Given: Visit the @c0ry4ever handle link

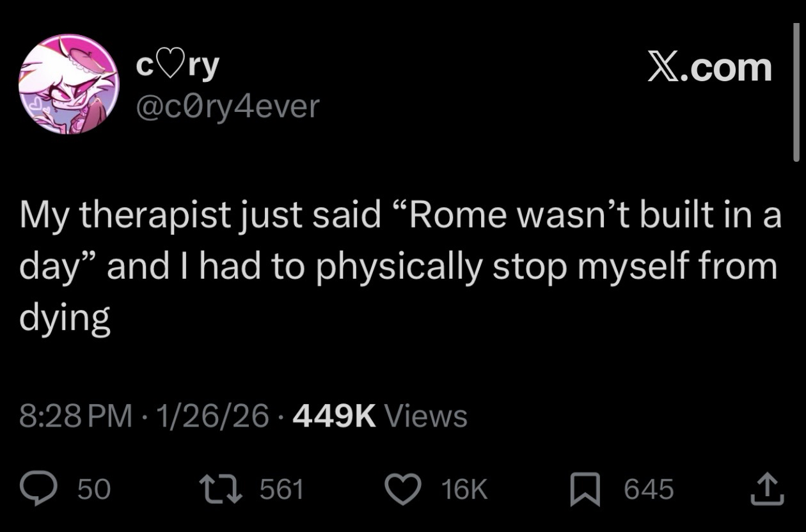Looking at the screenshot, I should (227, 106).
